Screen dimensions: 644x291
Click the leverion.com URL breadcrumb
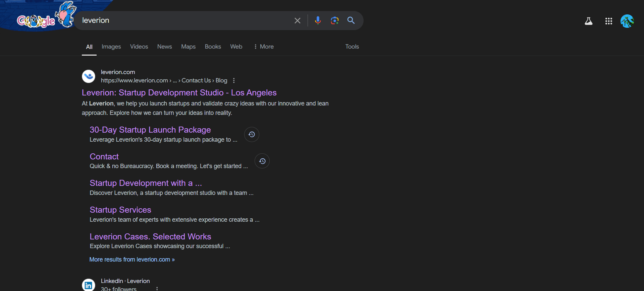[x=164, y=80]
